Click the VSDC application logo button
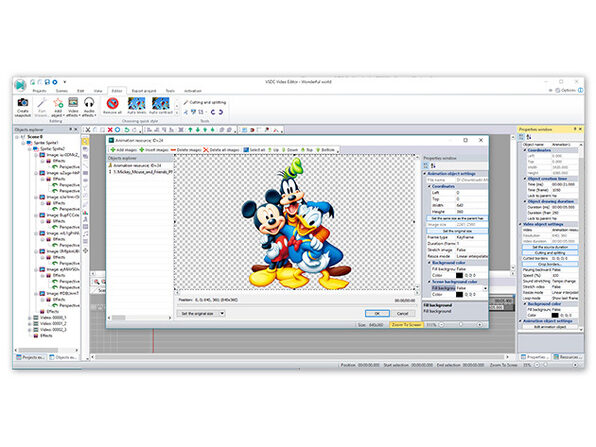 pos(20,85)
